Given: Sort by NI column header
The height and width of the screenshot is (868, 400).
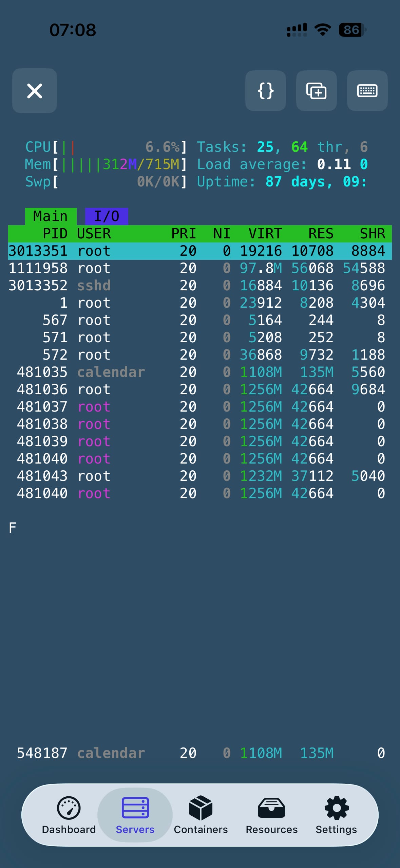Looking at the screenshot, I should click(x=222, y=234).
